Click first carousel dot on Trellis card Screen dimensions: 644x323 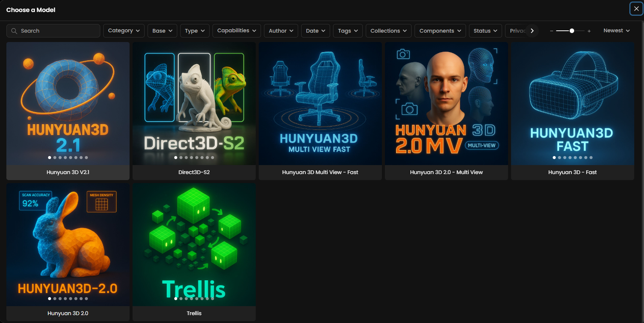click(x=176, y=299)
